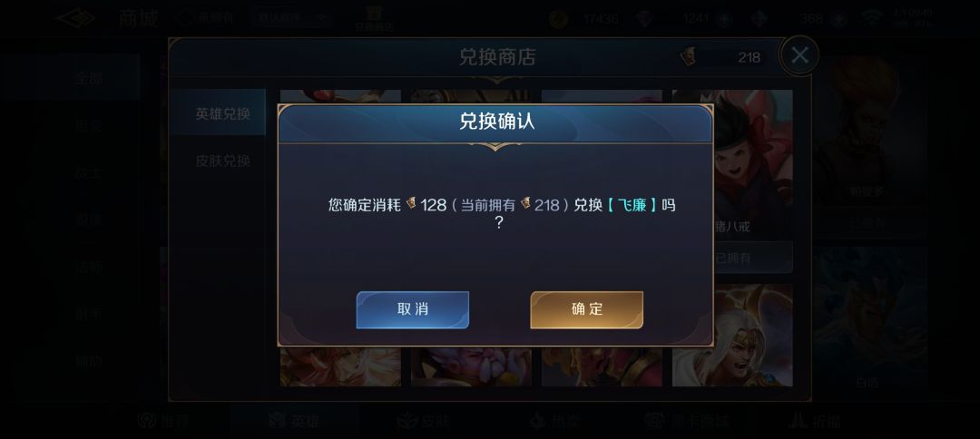Add vouchers via plus icon near 1241

pos(724,19)
